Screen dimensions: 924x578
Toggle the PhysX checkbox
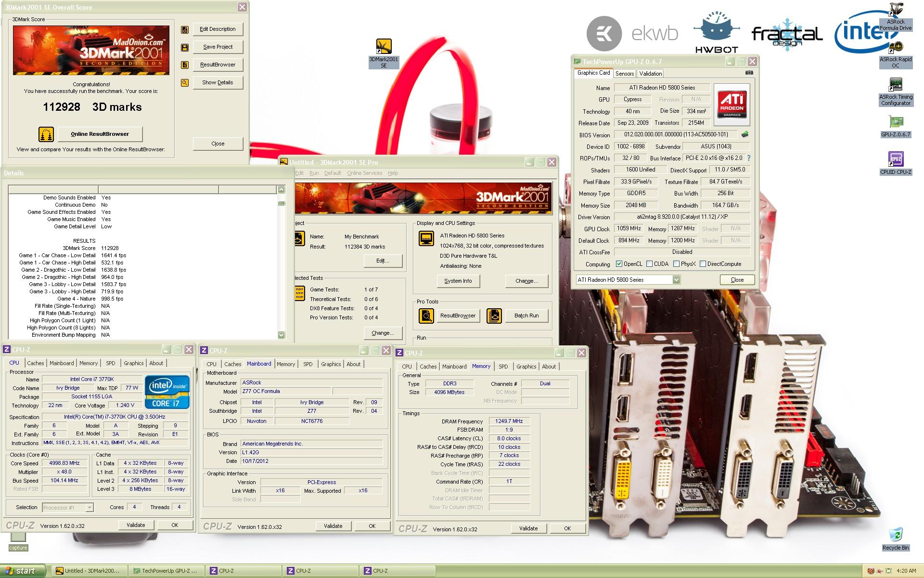[676, 264]
